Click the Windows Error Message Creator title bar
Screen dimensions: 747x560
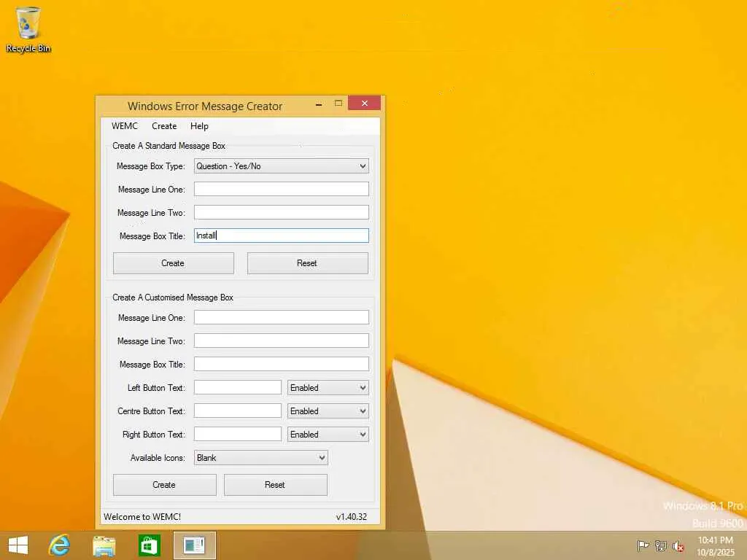[x=205, y=106]
